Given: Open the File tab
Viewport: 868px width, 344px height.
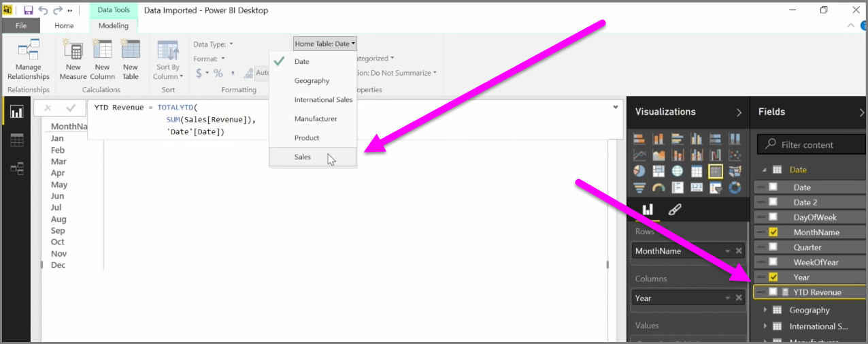Looking at the screenshot, I should (20, 26).
